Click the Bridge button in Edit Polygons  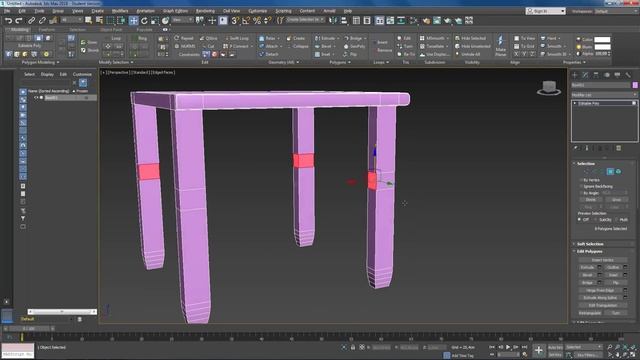point(587,282)
